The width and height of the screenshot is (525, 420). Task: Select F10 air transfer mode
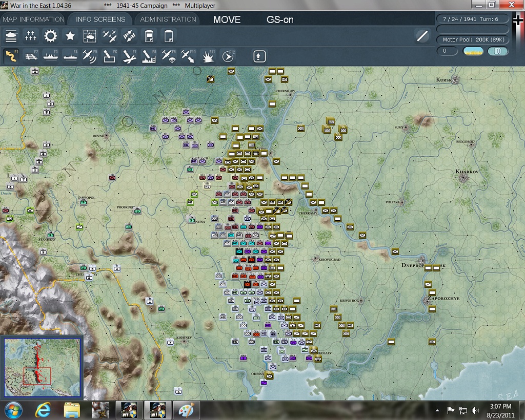188,56
